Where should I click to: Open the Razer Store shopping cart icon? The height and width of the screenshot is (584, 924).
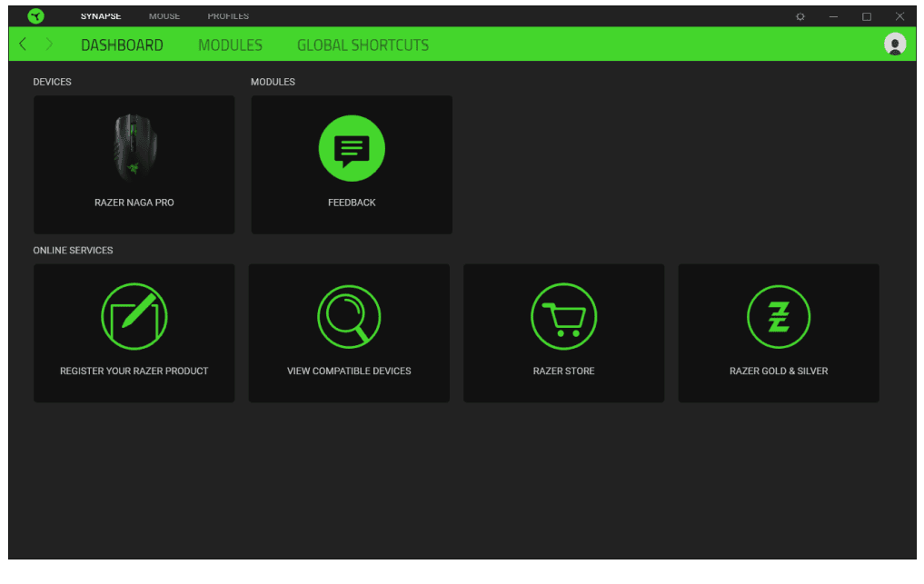(x=563, y=316)
